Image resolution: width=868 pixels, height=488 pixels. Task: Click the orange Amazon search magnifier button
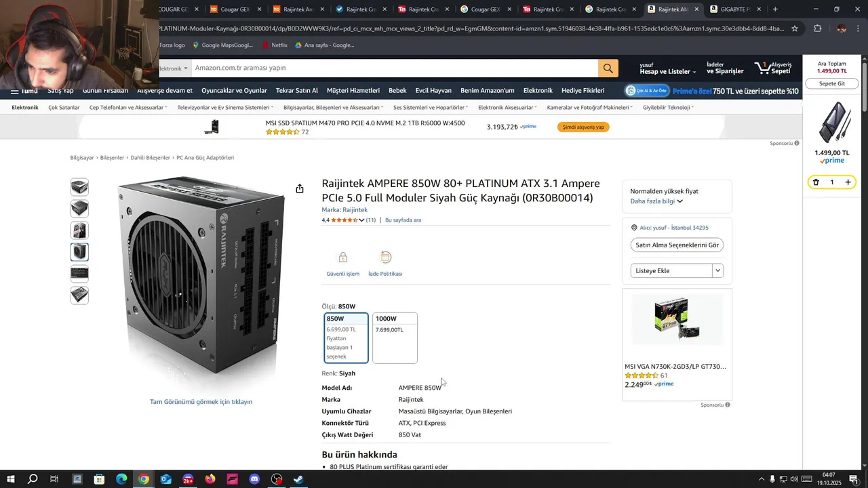pyautogui.click(x=608, y=68)
